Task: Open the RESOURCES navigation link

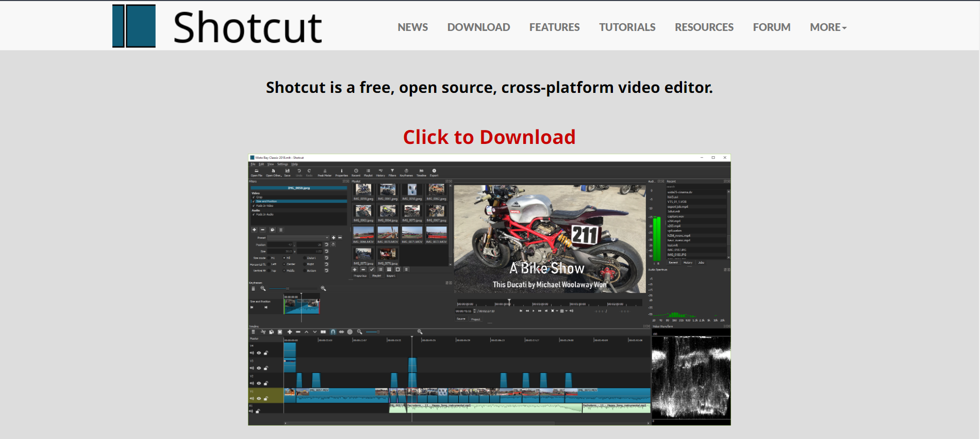Action: (704, 27)
